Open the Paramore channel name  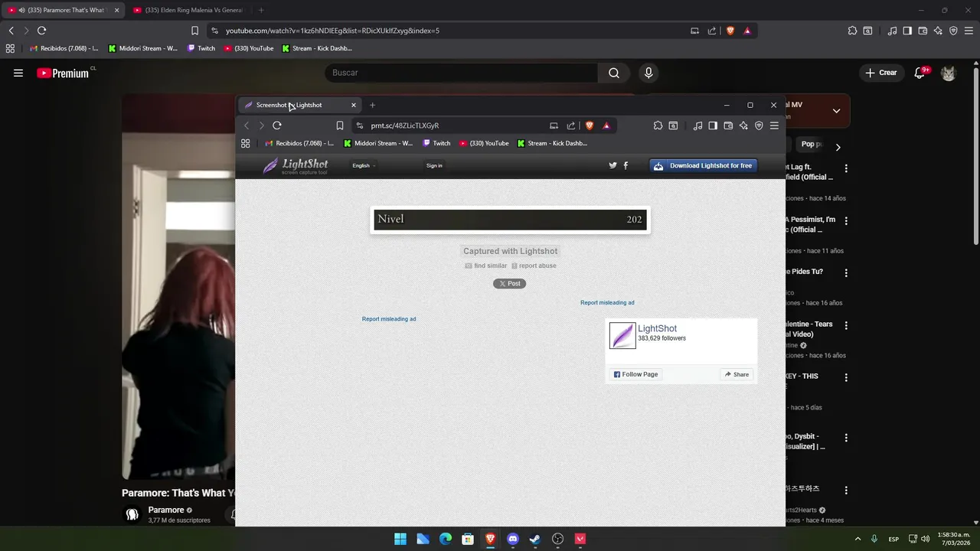tap(166, 510)
